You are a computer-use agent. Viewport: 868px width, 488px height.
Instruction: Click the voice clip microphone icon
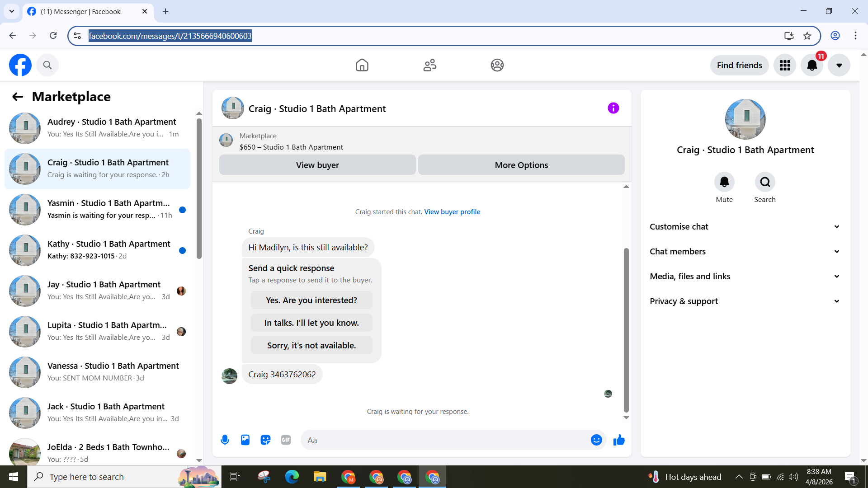[225, 440]
